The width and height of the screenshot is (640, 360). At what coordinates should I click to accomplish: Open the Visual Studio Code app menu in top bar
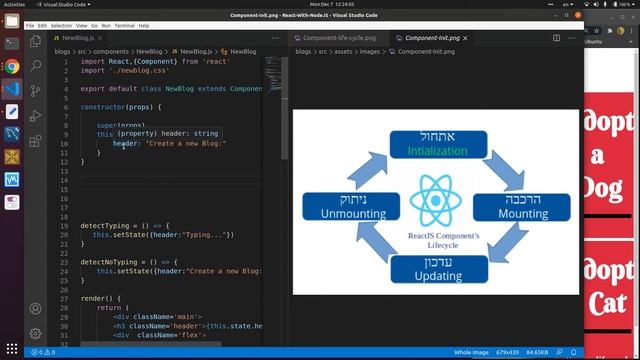tap(64, 4)
